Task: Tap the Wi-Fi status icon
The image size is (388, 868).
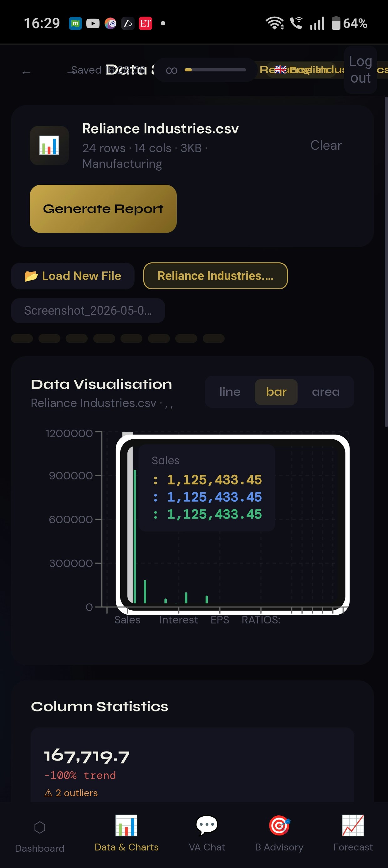Action: pyautogui.click(x=275, y=23)
